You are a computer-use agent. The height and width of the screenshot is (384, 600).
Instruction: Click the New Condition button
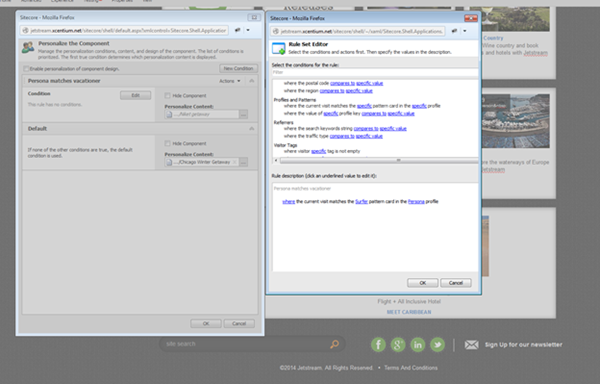click(238, 68)
